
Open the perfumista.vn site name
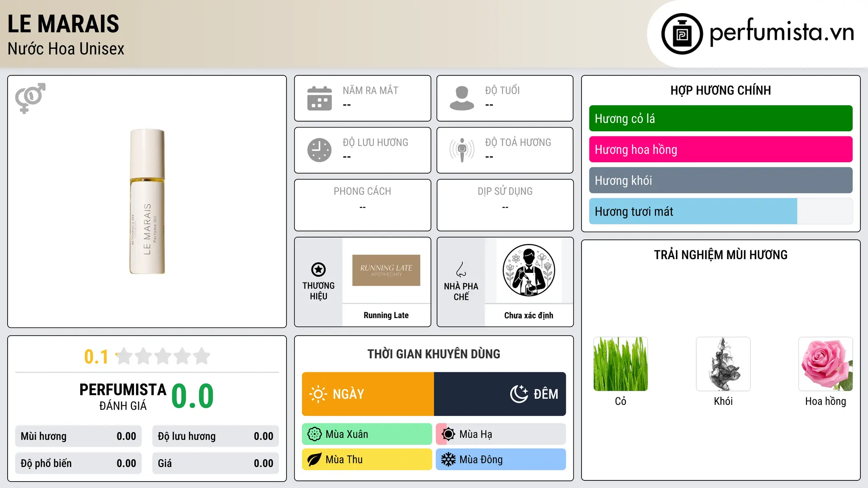click(x=782, y=32)
